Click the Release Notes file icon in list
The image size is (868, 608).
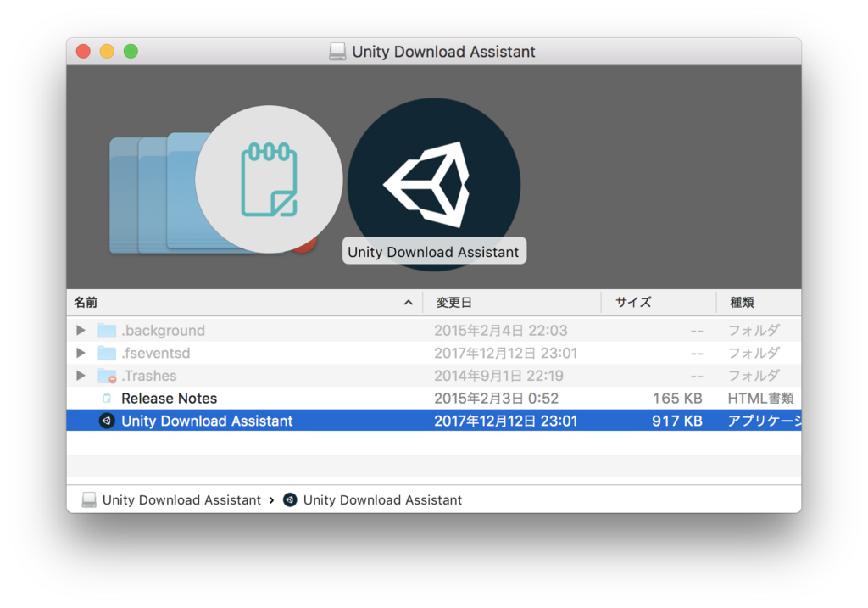(107, 399)
